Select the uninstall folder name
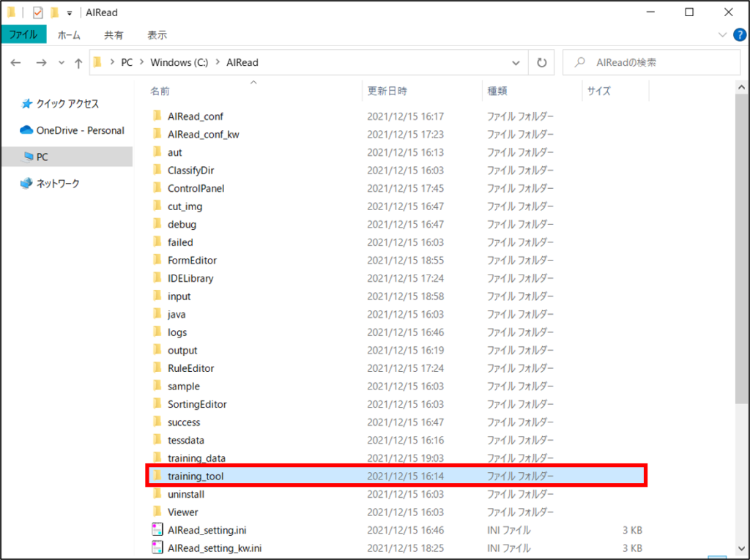The image size is (750, 560). pyautogui.click(x=186, y=494)
